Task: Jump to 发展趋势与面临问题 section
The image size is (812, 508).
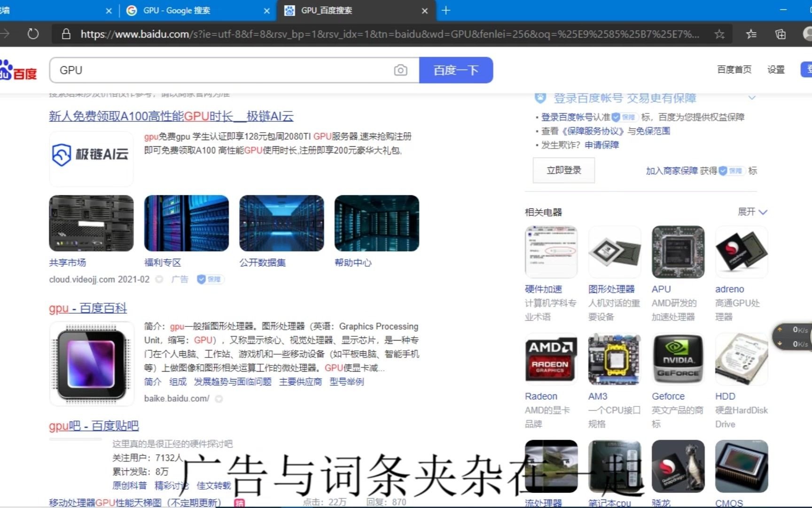Action: click(x=233, y=381)
